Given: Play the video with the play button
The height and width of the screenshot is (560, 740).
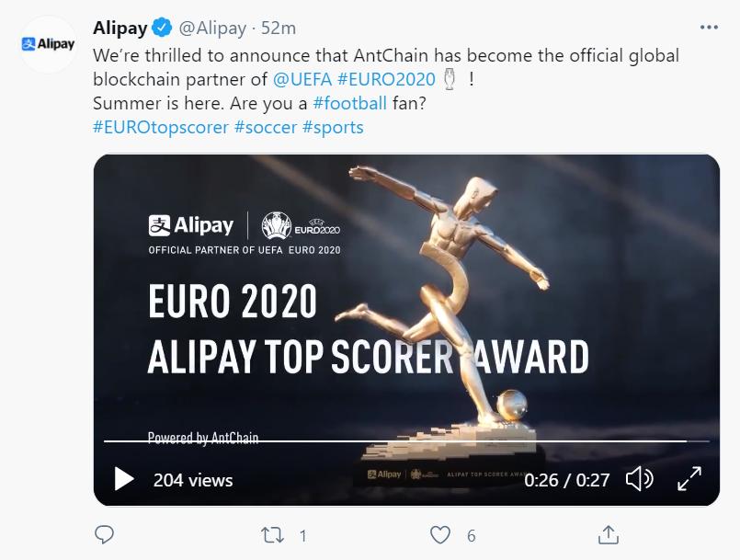Looking at the screenshot, I should (x=124, y=479).
